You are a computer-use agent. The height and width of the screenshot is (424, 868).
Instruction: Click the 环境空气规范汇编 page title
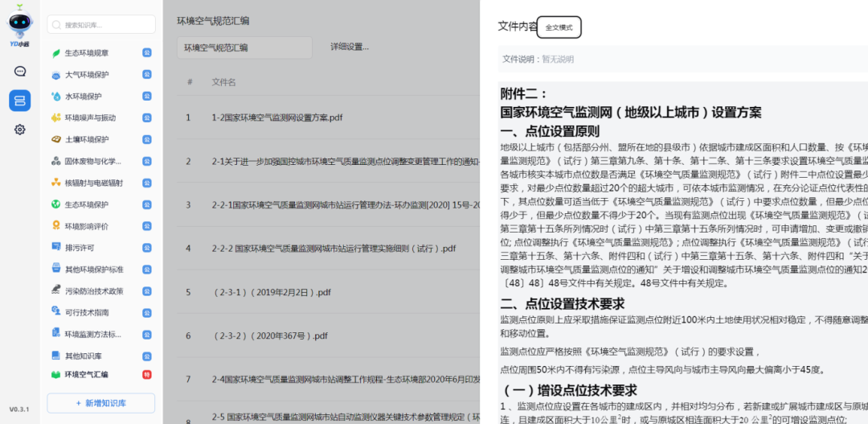(213, 21)
